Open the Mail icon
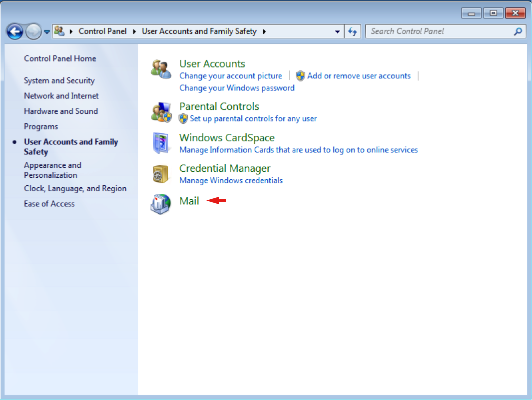The height and width of the screenshot is (400, 532). [x=161, y=204]
